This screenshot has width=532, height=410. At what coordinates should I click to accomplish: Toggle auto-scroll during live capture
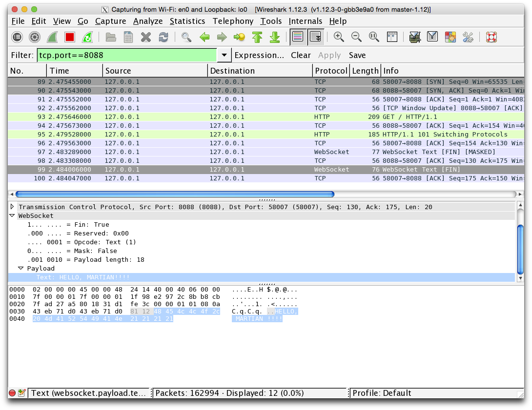click(315, 37)
